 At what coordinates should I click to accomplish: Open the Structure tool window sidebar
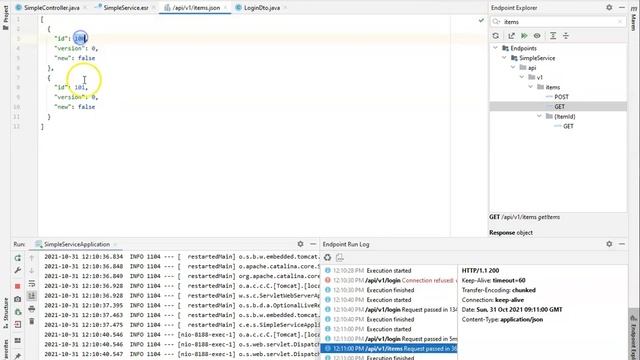click(5, 313)
